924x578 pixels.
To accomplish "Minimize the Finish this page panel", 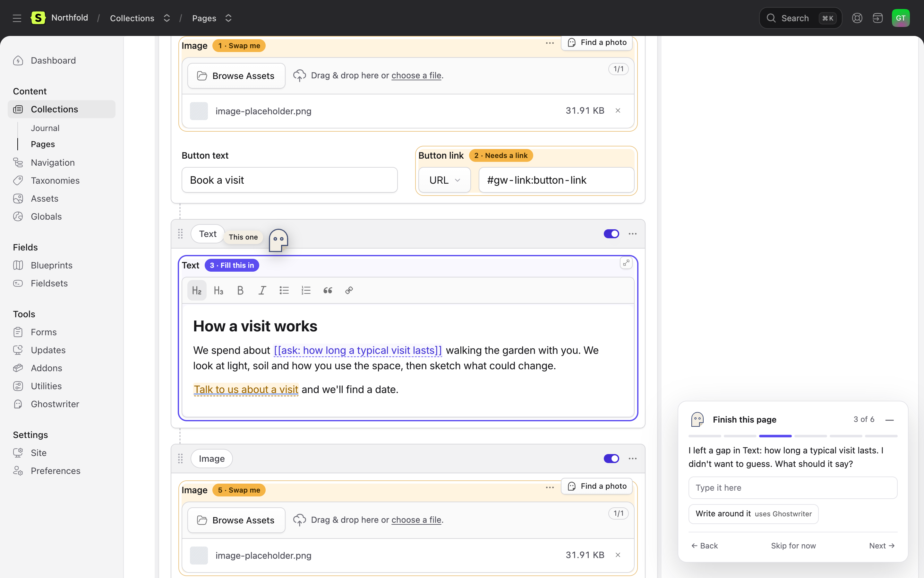I will 890,420.
